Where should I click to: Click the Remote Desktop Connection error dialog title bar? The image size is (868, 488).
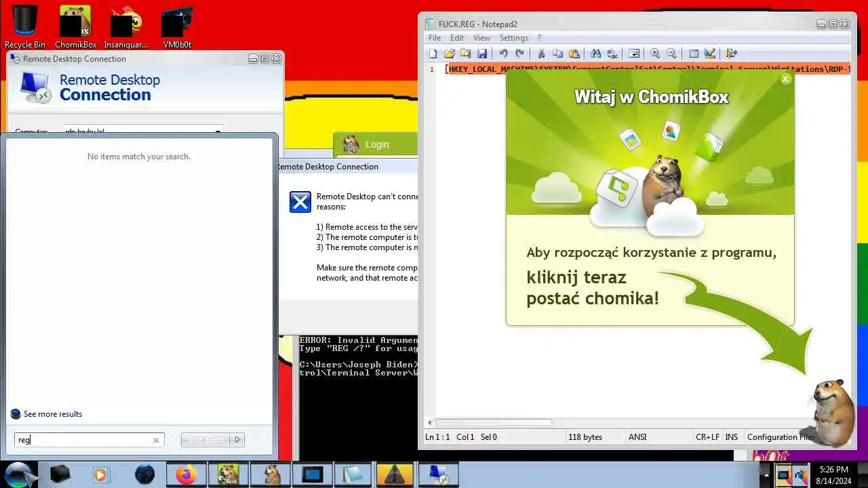pos(347,167)
